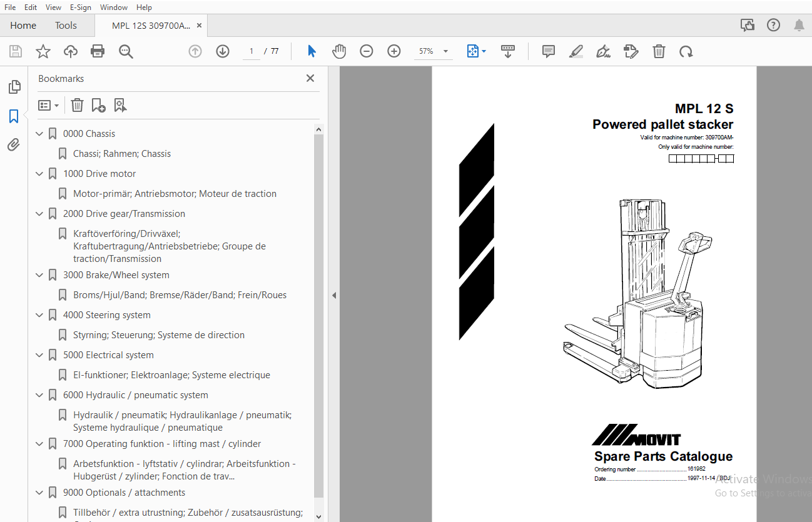Go to previous page arrow
812x522 pixels.
coord(195,51)
